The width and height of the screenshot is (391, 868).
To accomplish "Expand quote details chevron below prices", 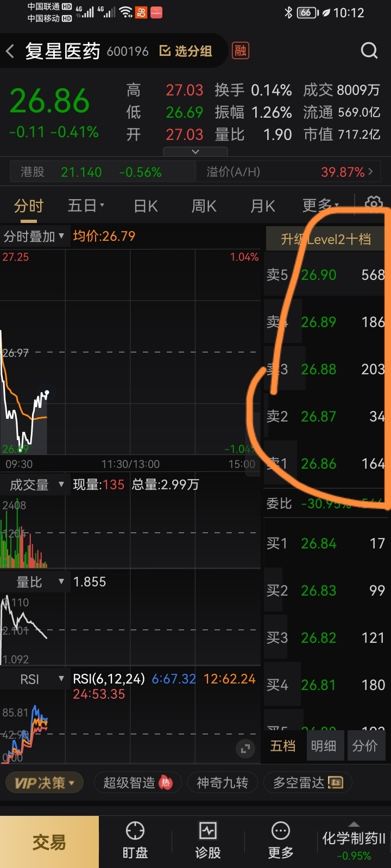I will coord(195,152).
